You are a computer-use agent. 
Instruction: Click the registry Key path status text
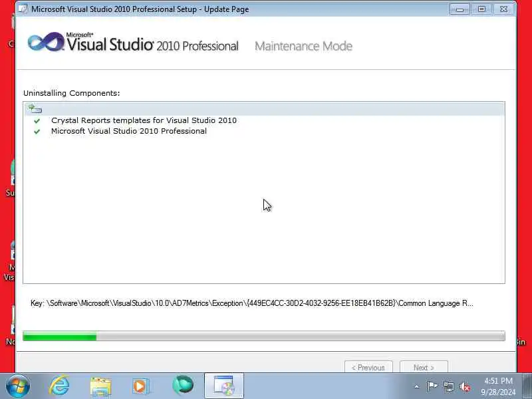coord(252,303)
